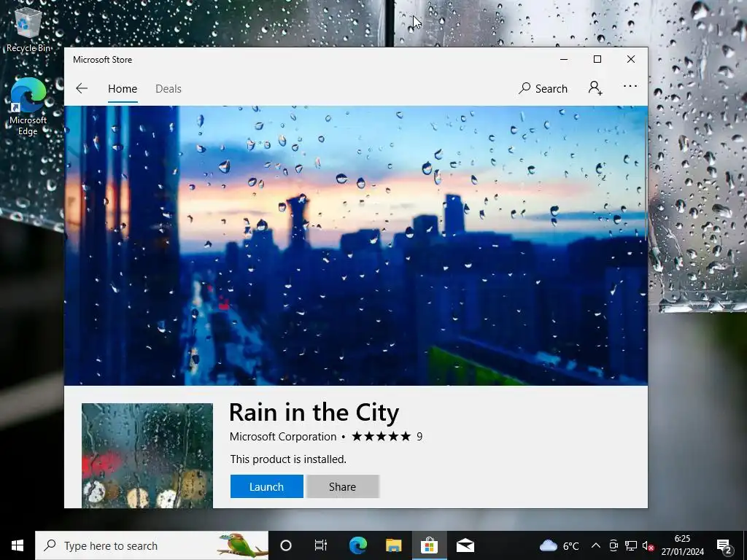Click the Meet Now tray icon
This screenshot has width=747, height=560.
pyautogui.click(x=614, y=545)
